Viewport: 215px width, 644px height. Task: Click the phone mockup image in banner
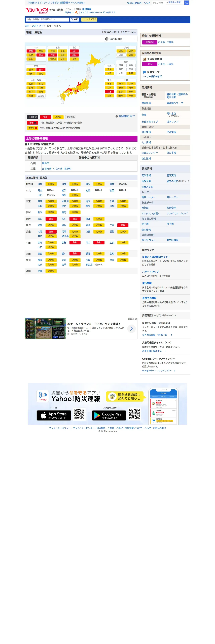click(x=163, y=406)
